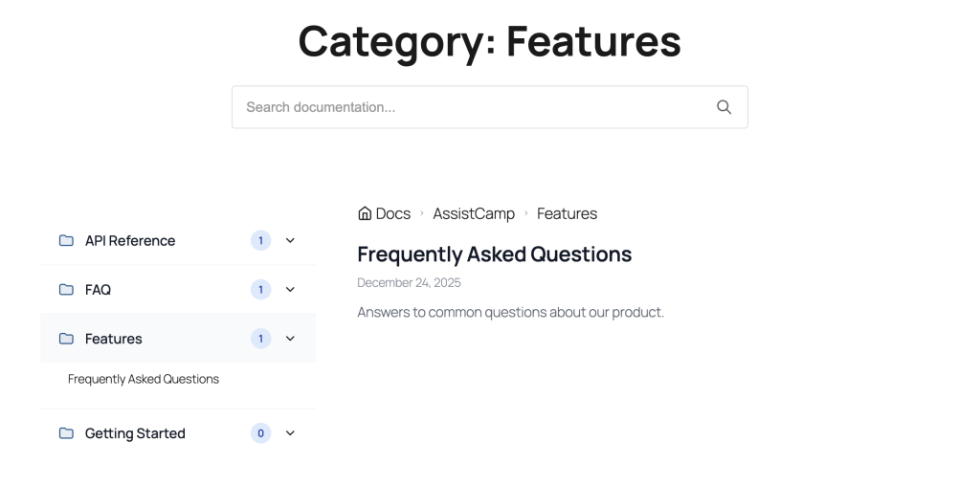Expand the FAQ category chevron
This screenshot has height=486, width=980.
291,290
